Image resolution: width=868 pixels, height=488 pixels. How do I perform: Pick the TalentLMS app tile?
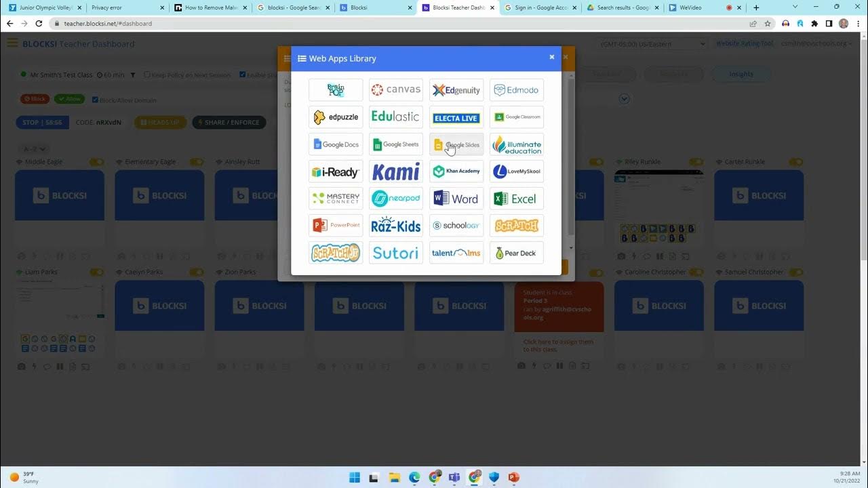(456, 253)
